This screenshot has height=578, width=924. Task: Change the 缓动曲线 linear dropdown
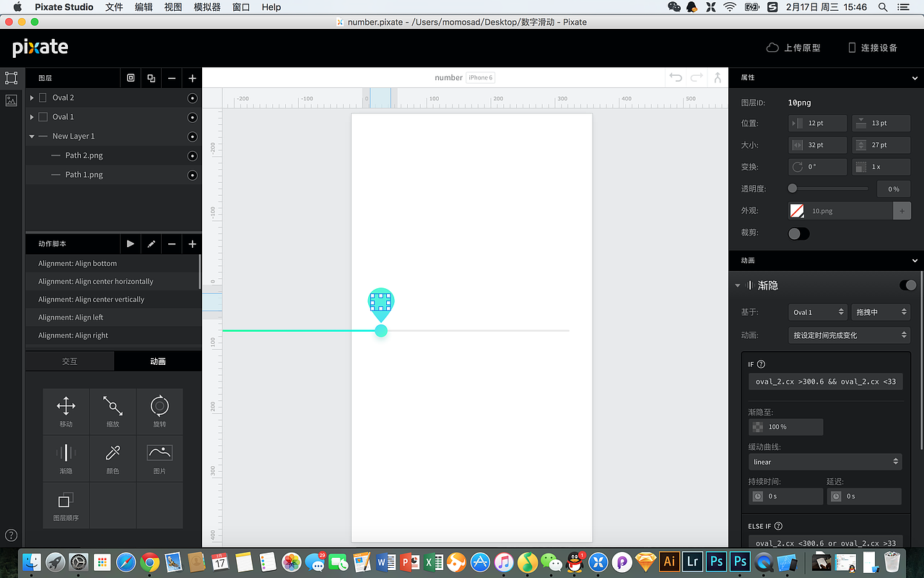pyautogui.click(x=825, y=461)
